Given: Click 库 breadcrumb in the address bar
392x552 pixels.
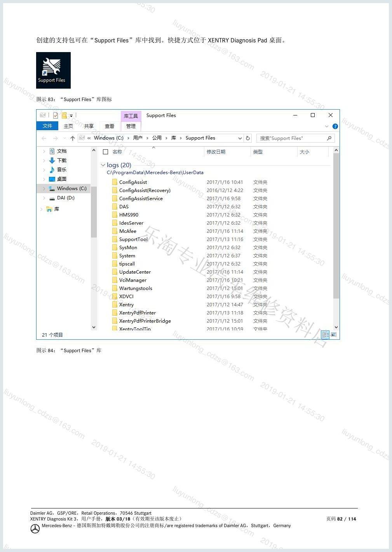Looking at the screenshot, I should pyautogui.click(x=174, y=138).
